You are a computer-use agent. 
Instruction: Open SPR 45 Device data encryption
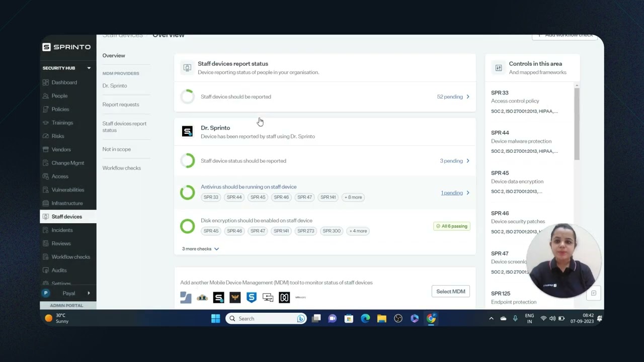click(x=517, y=182)
